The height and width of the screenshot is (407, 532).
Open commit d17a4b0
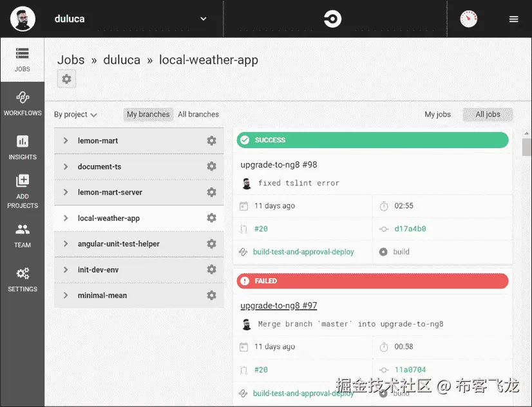[x=410, y=229]
